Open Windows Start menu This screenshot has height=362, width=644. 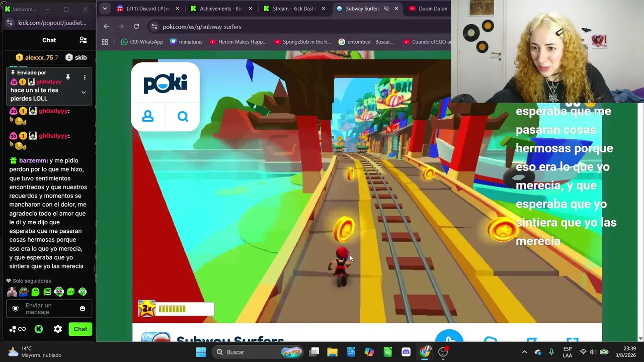[201, 352]
